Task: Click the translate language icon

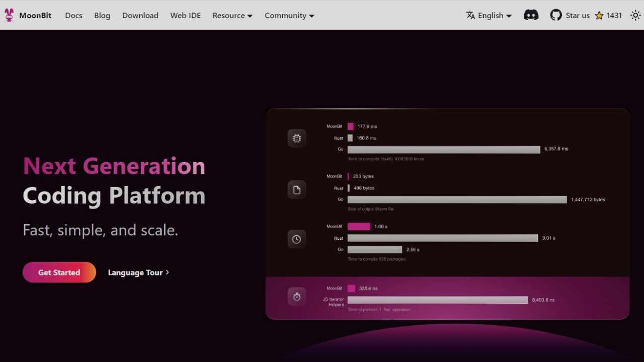Action: pyautogui.click(x=470, y=15)
